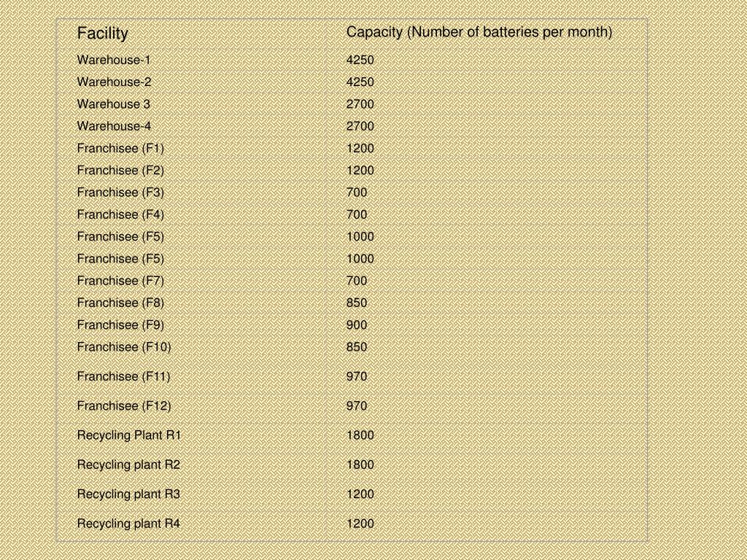
Task: Select capacity 4250 in the Warehouse-2 row
Action: 360,82
